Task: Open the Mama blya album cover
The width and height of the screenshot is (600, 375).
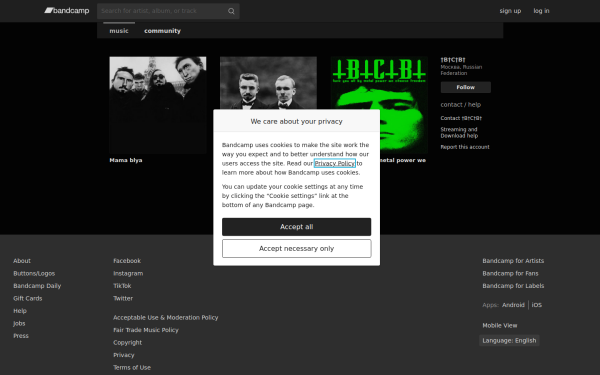Action: [158, 105]
